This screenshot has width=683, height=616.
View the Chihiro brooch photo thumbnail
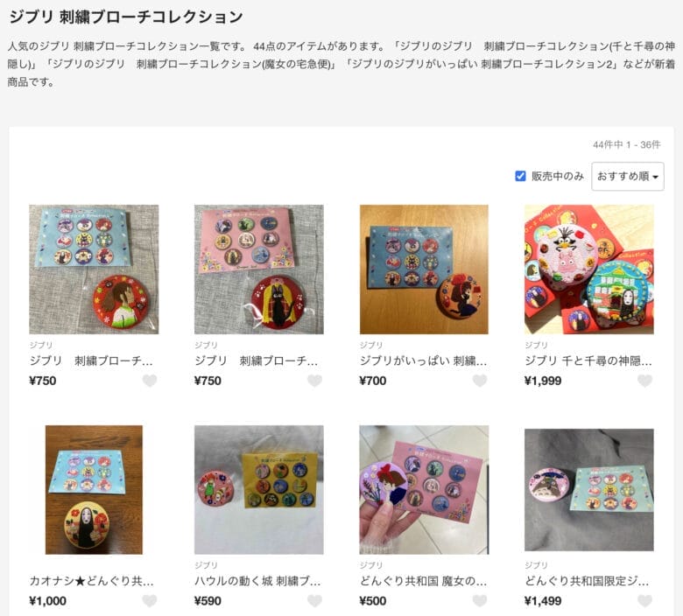[94, 269]
